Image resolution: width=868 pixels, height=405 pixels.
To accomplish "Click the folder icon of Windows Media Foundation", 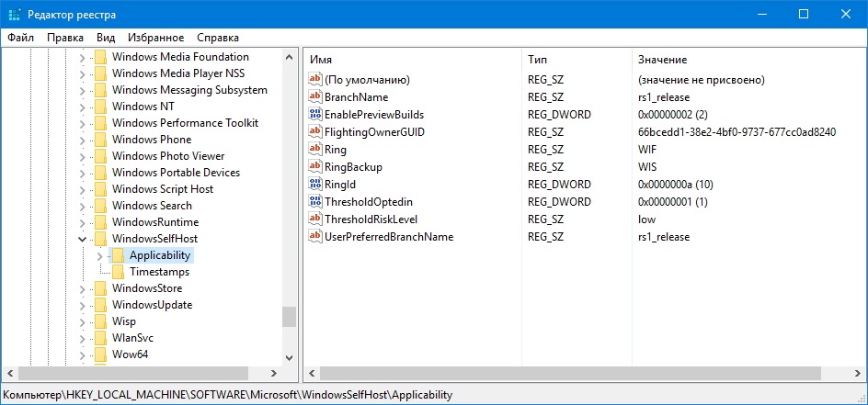I will 100,57.
